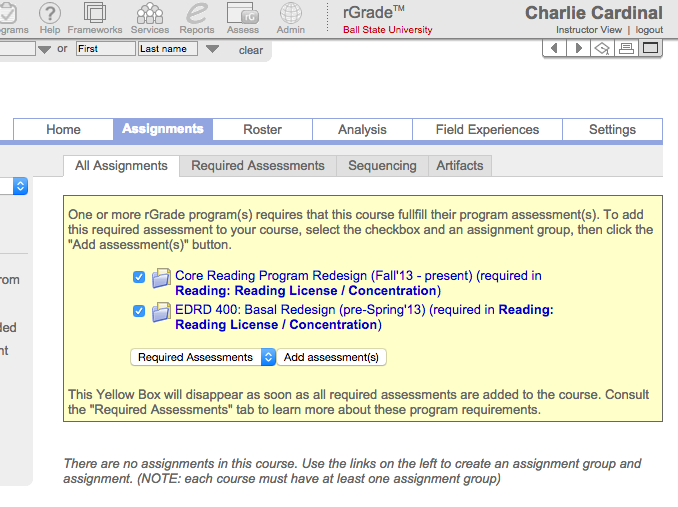
Task: Uncheck Core Reading Program Redesign checkbox
Action: click(139, 277)
